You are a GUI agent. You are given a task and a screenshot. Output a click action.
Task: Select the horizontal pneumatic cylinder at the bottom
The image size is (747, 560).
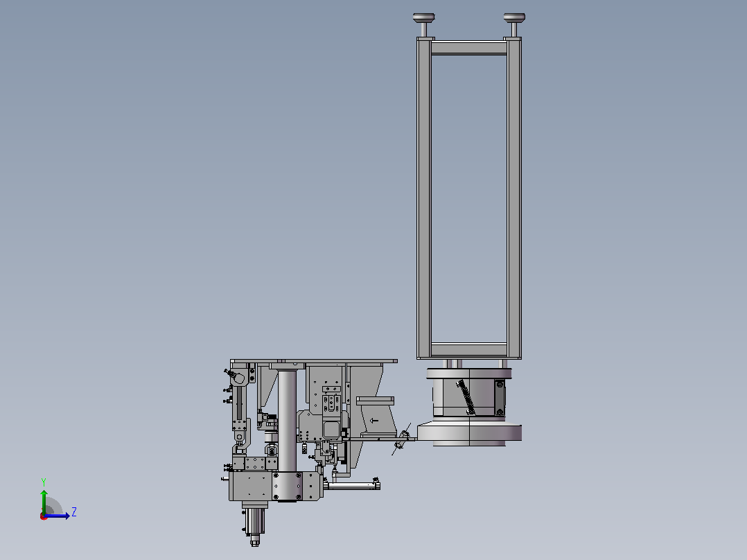coord(354,486)
